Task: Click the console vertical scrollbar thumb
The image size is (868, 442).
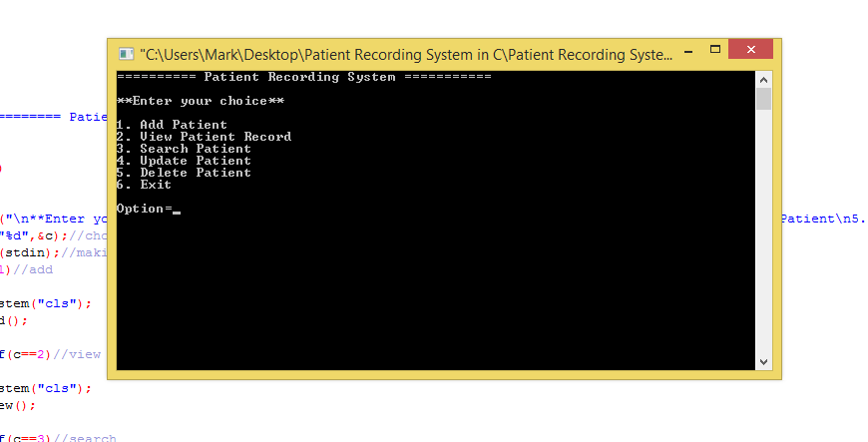Action: [x=763, y=99]
